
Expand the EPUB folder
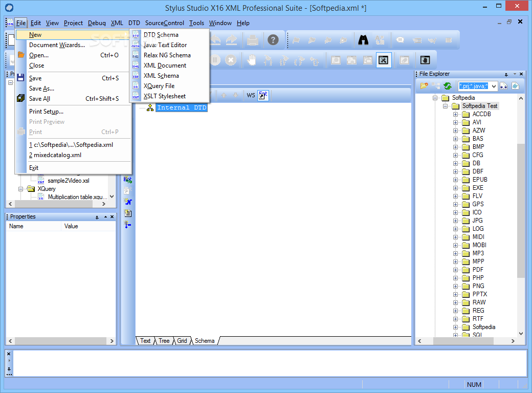point(456,180)
